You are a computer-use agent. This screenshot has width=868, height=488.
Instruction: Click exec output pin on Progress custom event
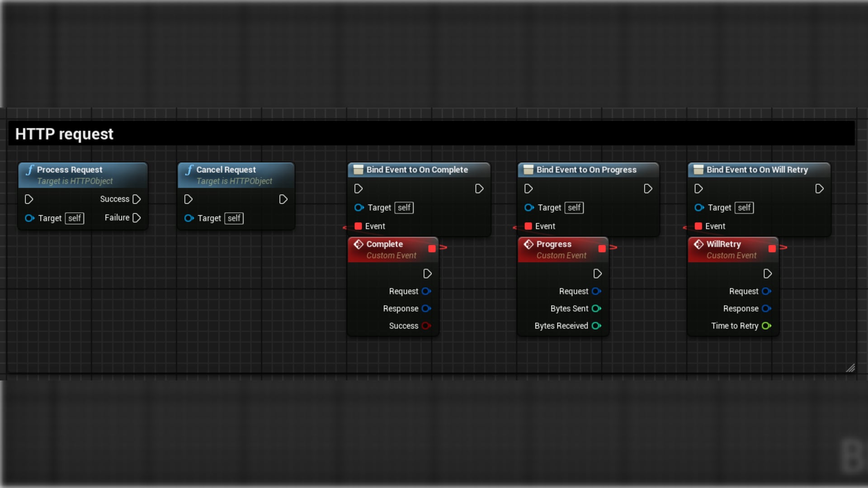tap(597, 274)
